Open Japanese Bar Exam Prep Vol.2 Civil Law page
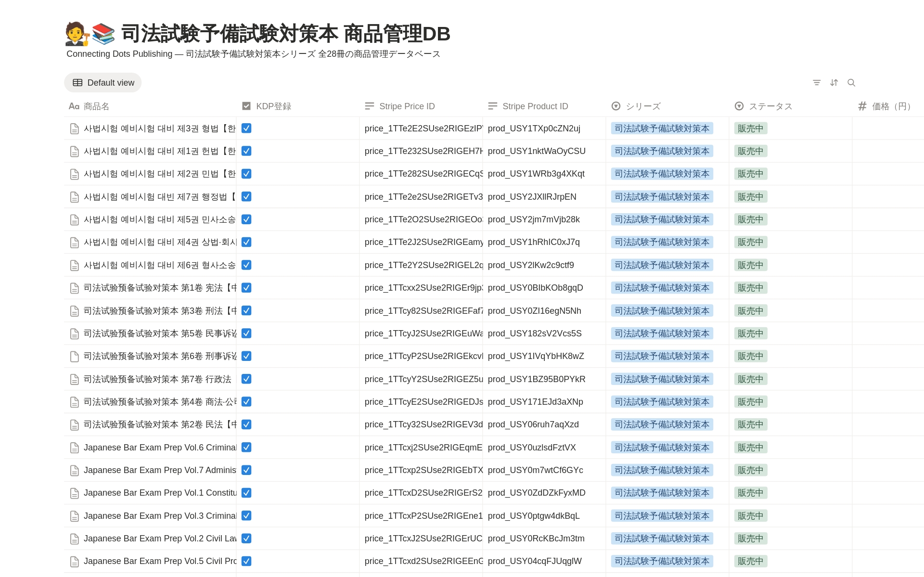The height and width of the screenshot is (577, 924). (160, 539)
